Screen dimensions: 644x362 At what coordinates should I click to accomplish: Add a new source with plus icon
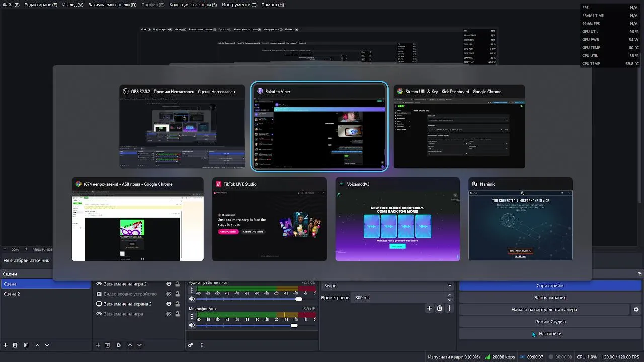click(98, 345)
